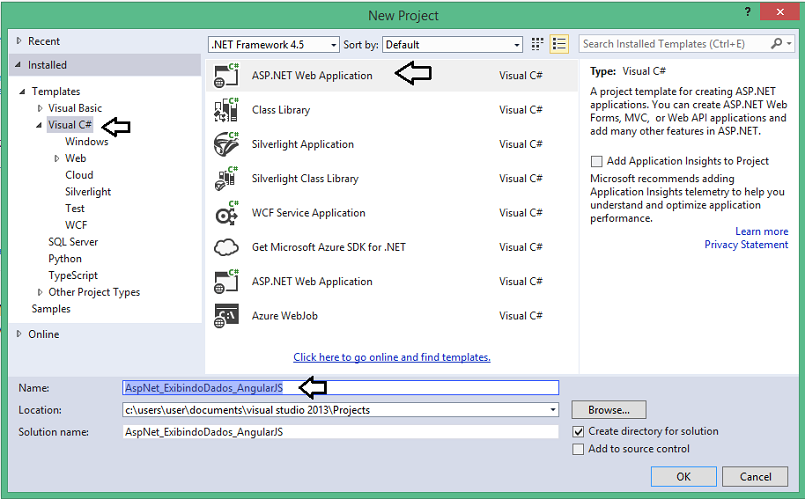Viewport: 805px width, 499px height.
Task: Click the Silverlight Class Library template icon
Action: pyautogui.click(x=226, y=179)
